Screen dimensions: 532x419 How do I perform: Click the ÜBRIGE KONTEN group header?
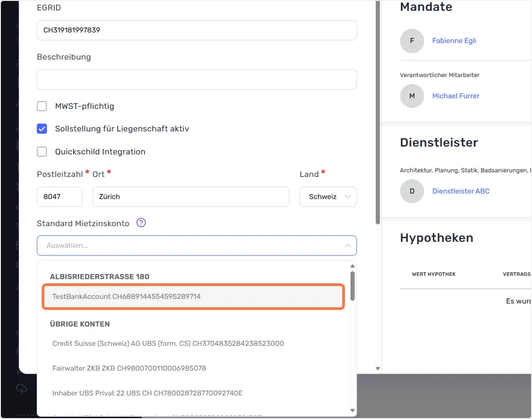point(80,324)
